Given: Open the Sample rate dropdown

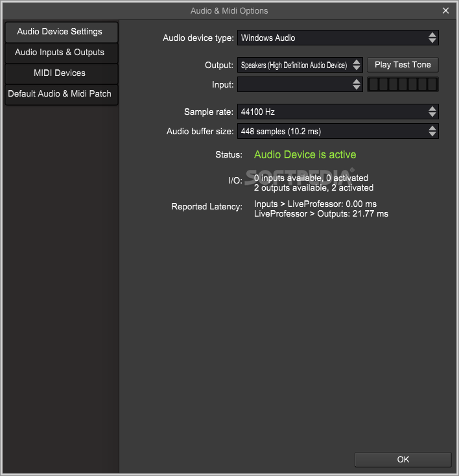Looking at the screenshot, I should click(x=338, y=112).
